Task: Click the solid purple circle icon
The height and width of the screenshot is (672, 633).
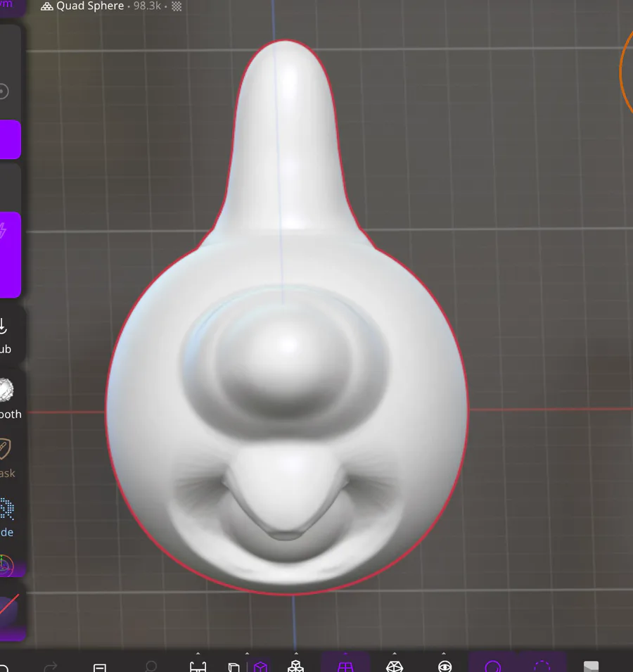Action: pyautogui.click(x=492, y=667)
